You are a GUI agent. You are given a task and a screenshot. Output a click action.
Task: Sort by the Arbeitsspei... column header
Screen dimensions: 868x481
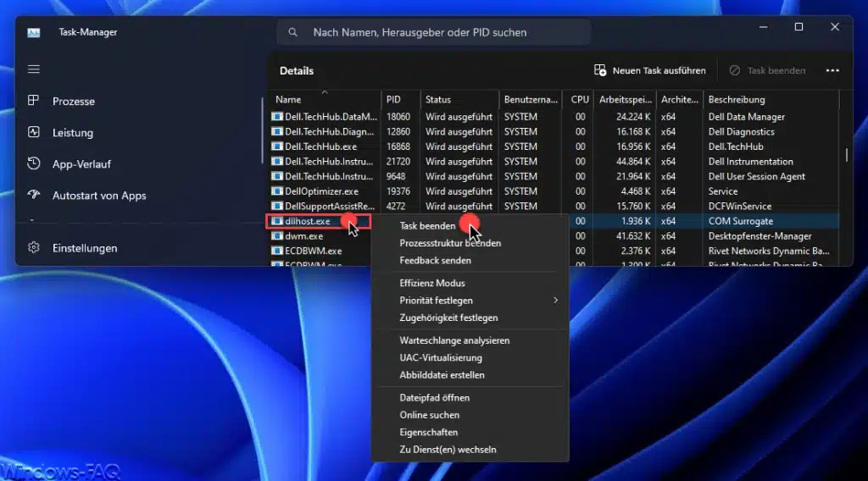pyautogui.click(x=625, y=100)
